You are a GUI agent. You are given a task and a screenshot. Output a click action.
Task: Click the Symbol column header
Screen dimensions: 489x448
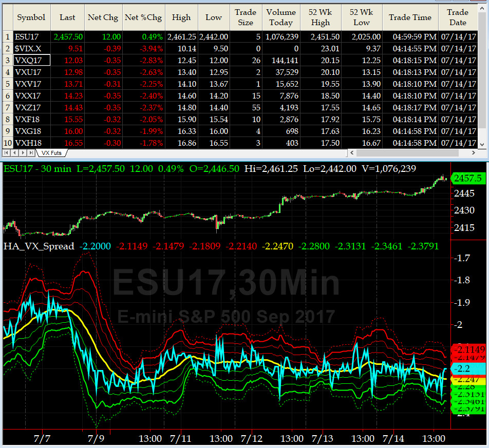point(31,17)
